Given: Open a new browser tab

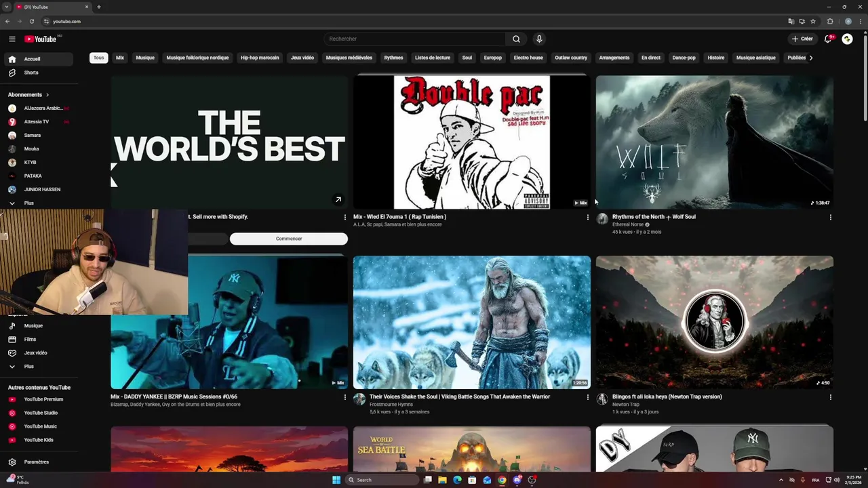Looking at the screenshot, I should click(99, 7).
